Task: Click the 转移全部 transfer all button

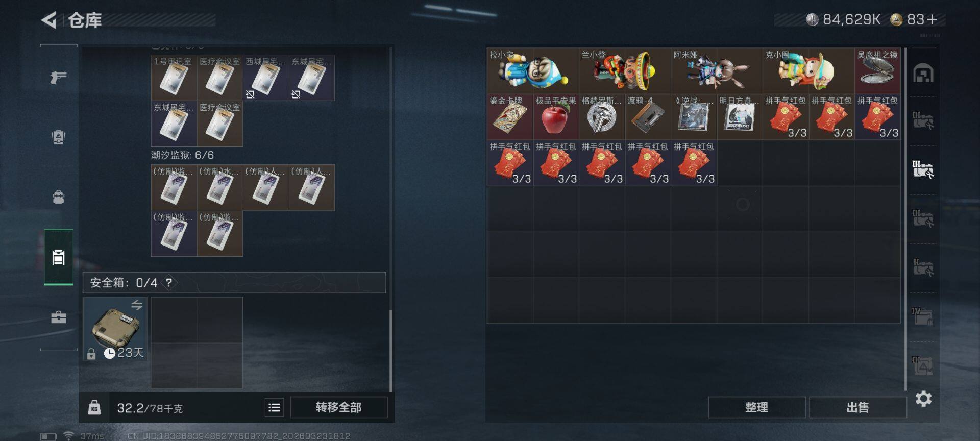Action: (x=338, y=407)
